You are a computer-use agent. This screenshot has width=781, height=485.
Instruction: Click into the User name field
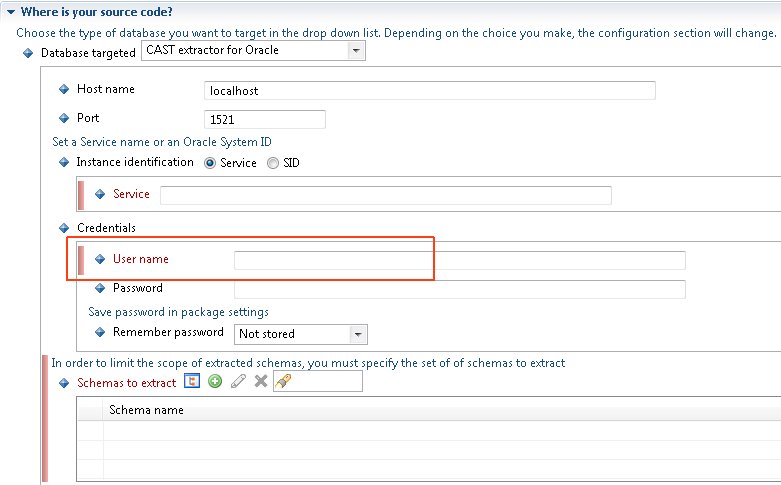pos(459,260)
